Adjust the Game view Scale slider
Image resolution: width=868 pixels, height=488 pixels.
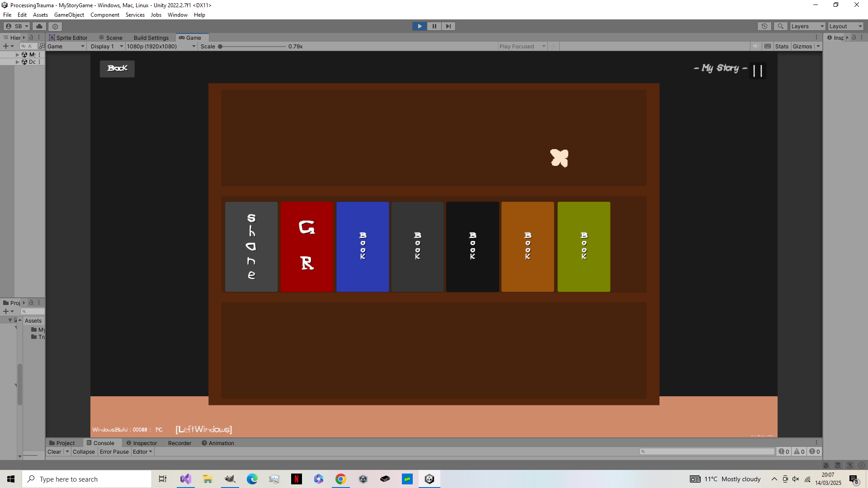(x=220, y=46)
